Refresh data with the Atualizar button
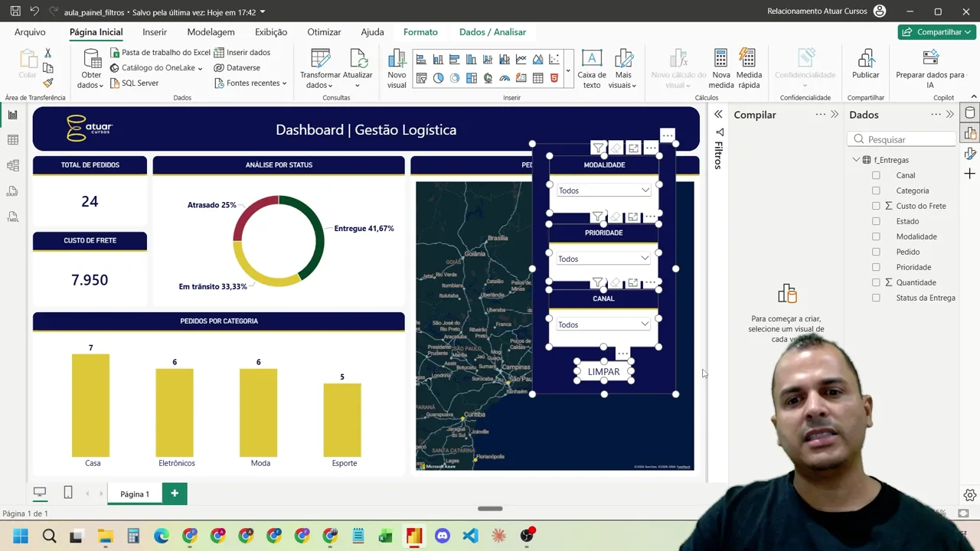This screenshot has width=980, height=551. [x=358, y=69]
